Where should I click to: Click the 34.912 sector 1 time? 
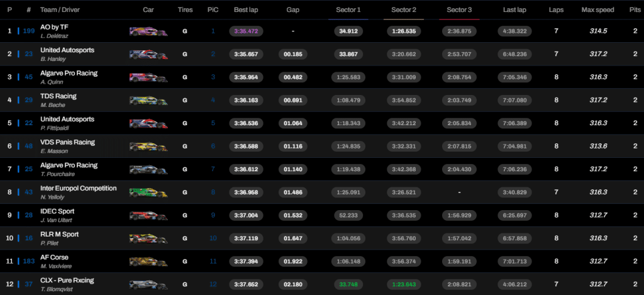tap(348, 31)
